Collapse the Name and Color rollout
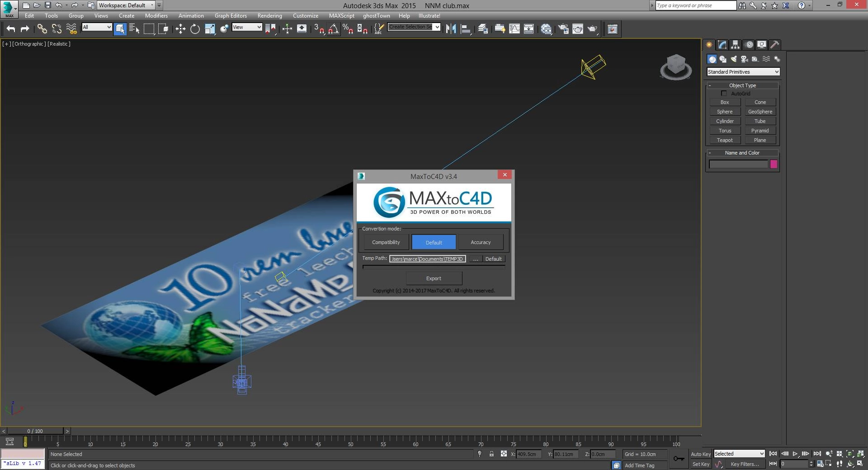Screen dimensions: 868x470 742,153
